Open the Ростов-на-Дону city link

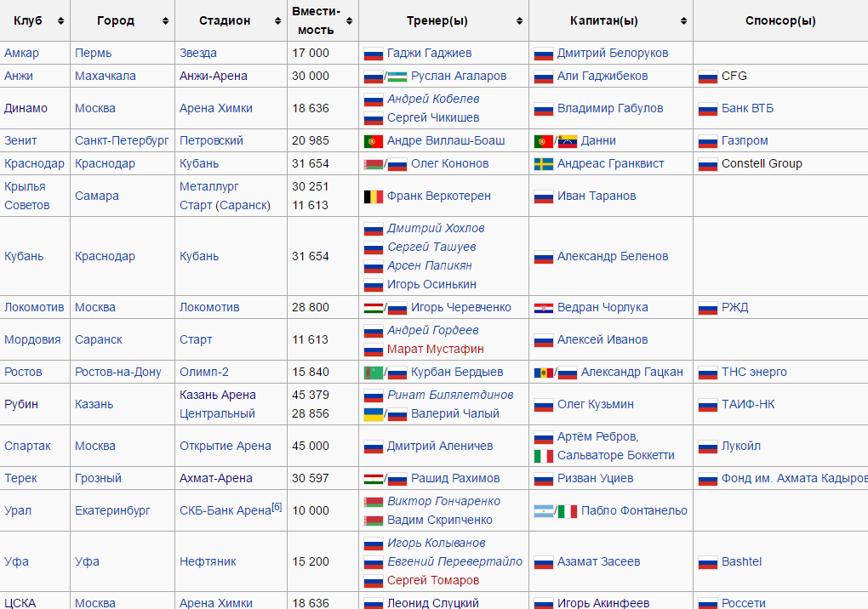pos(117,373)
